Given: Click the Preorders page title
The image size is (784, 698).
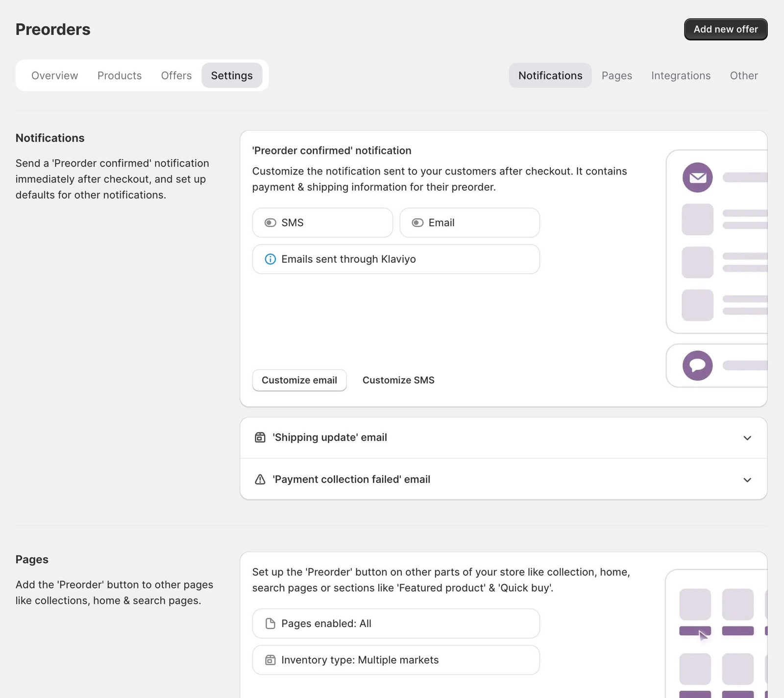Looking at the screenshot, I should [53, 29].
